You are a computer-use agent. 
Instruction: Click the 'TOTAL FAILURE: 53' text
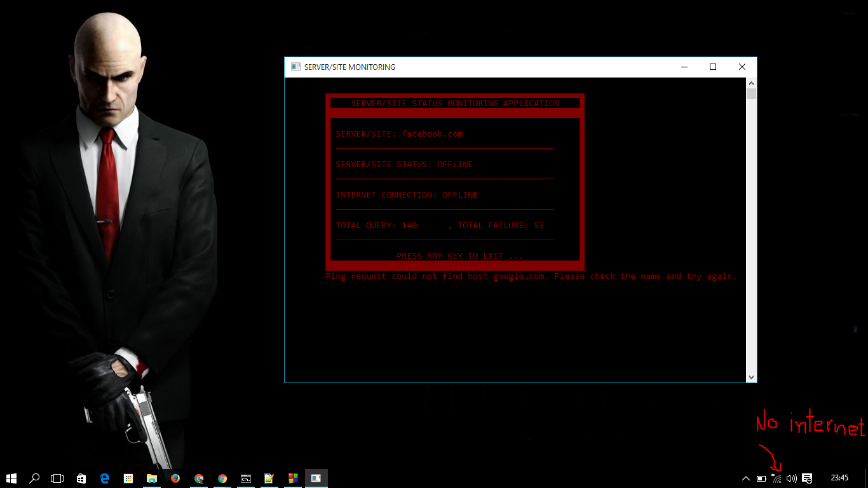[501, 226]
